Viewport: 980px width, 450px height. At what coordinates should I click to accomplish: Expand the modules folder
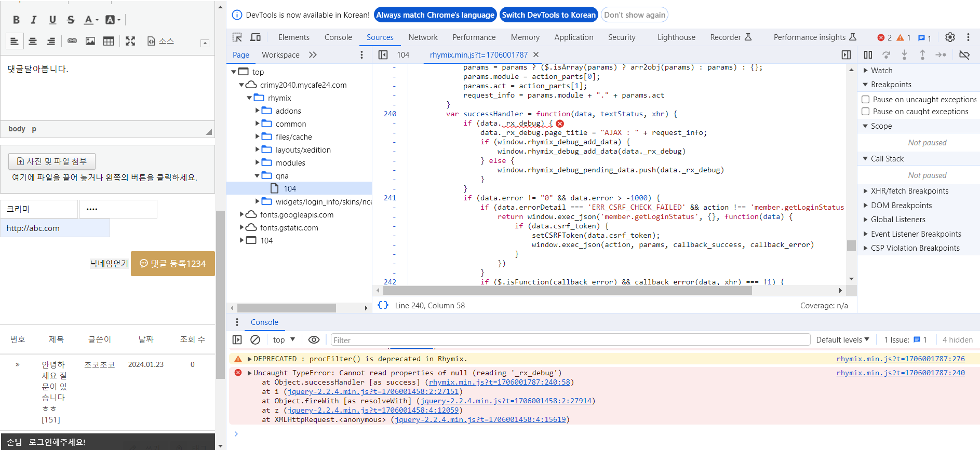point(258,162)
